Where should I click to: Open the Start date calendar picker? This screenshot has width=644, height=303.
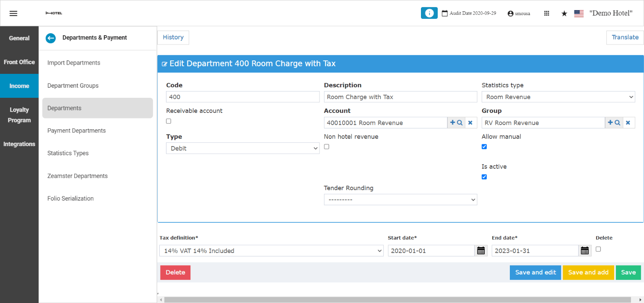click(x=481, y=251)
